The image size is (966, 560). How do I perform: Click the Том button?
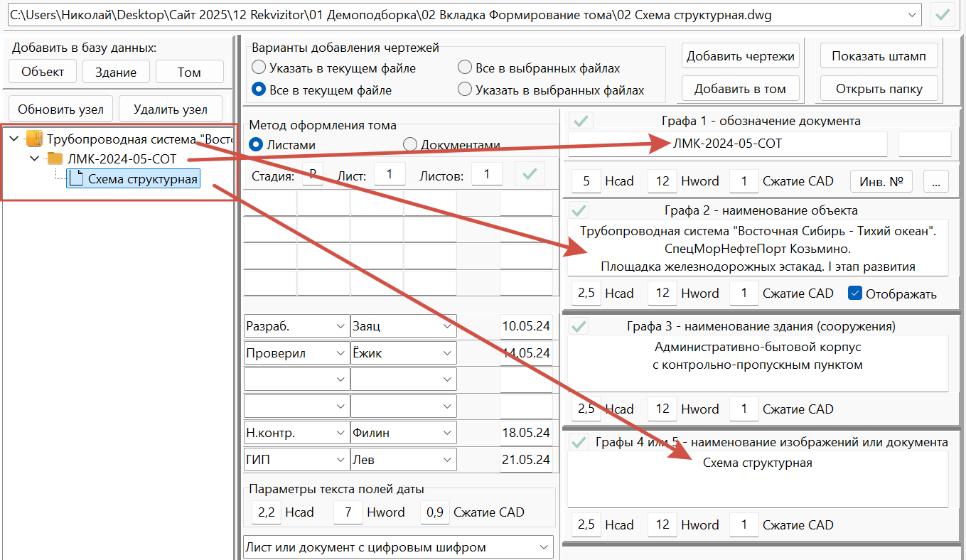[x=190, y=72]
